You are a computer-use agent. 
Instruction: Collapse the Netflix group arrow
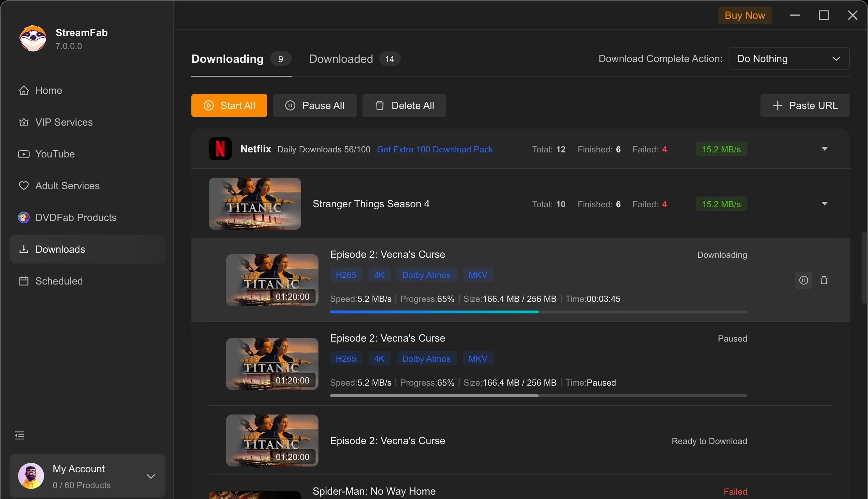tap(825, 149)
